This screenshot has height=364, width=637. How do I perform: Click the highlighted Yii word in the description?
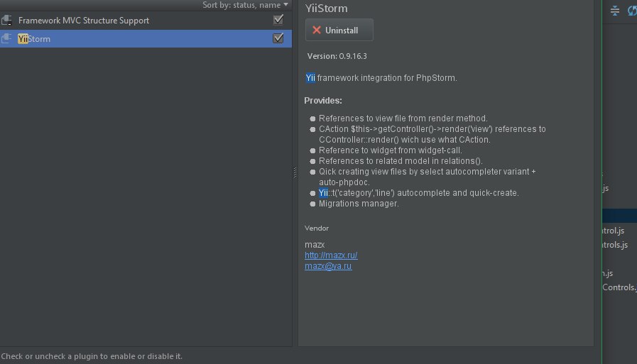tap(310, 78)
